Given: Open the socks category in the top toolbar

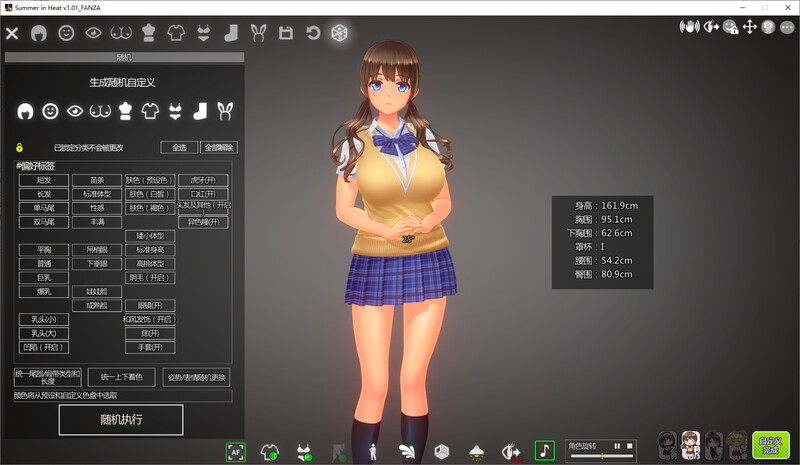Looking at the screenshot, I should pos(231,33).
